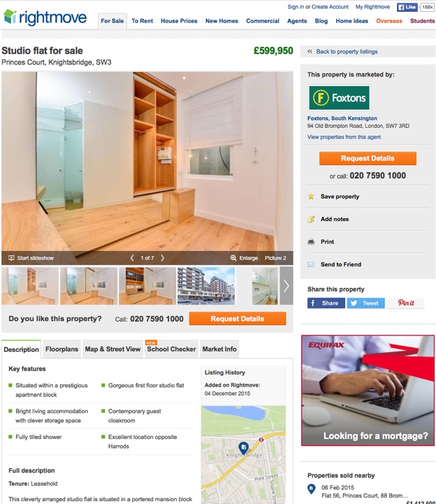Start the photo slideshow

tap(31, 258)
